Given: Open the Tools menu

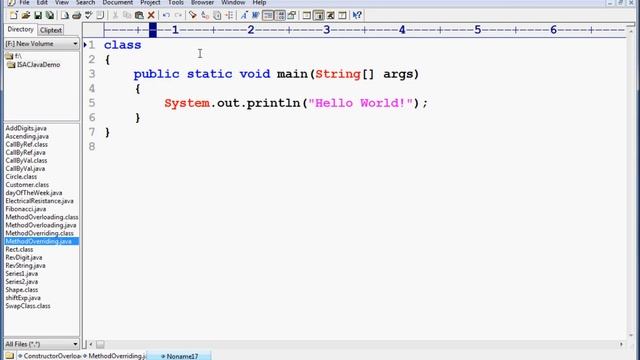Looking at the screenshot, I should pyautogui.click(x=176, y=2).
